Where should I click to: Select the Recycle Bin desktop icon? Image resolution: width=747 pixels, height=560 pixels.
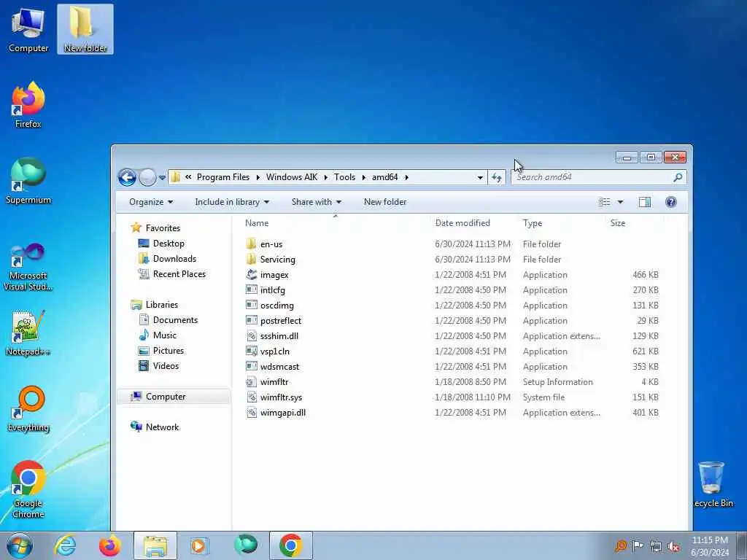click(x=712, y=484)
